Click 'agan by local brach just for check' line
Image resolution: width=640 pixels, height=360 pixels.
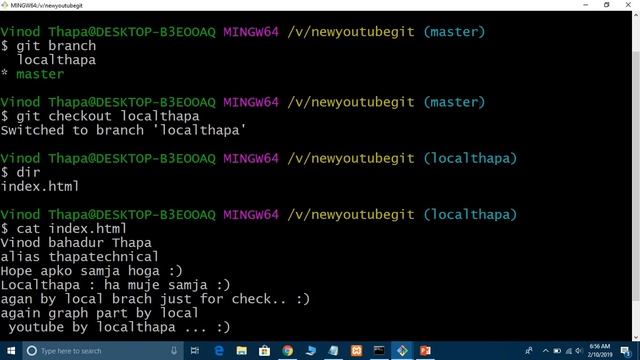point(155,299)
